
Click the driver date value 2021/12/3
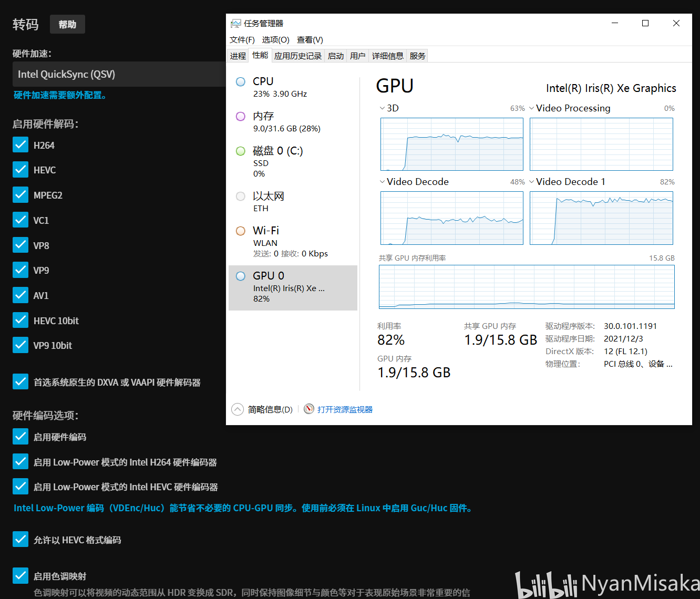pyautogui.click(x=623, y=339)
